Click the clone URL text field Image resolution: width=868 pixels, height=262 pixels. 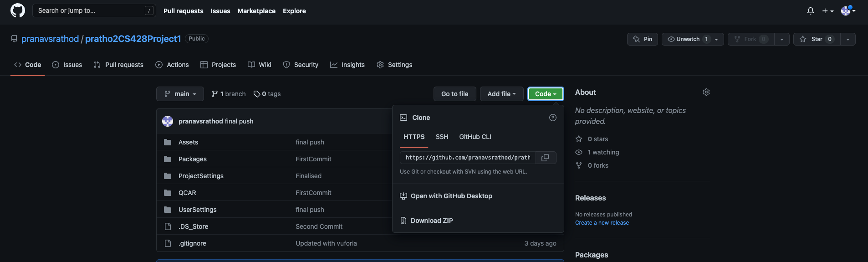[x=468, y=158]
